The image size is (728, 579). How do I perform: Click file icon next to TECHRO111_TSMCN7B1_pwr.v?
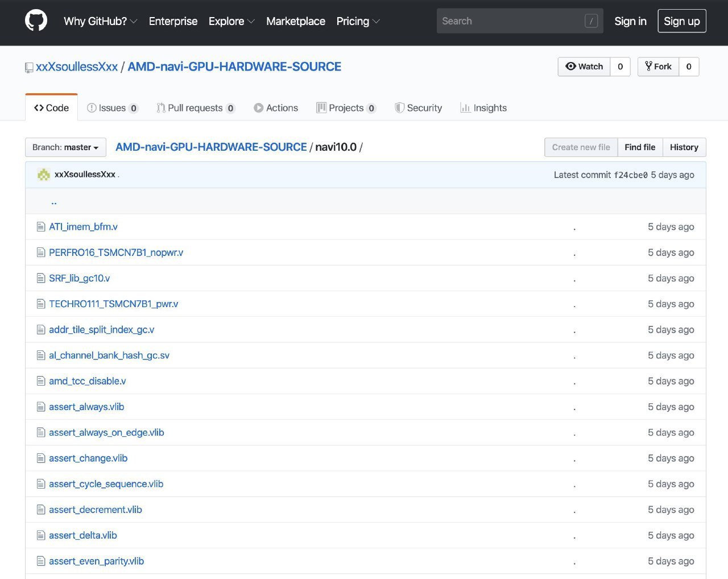[x=41, y=304]
